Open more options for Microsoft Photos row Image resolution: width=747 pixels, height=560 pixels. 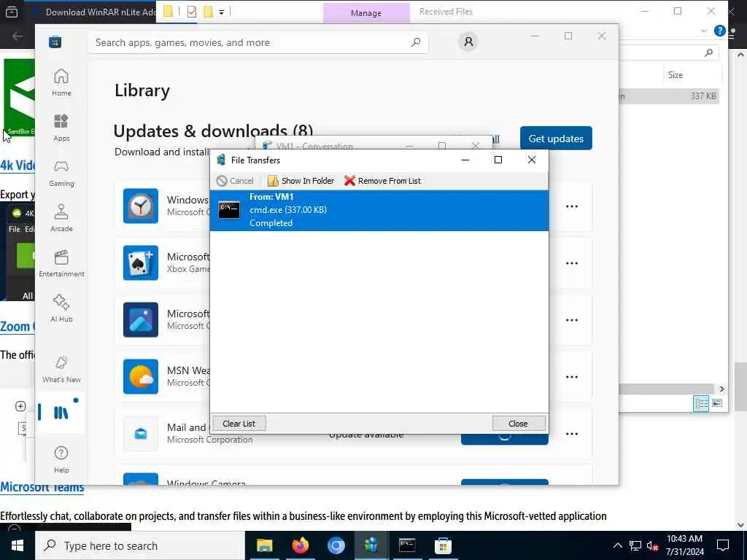click(572, 319)
